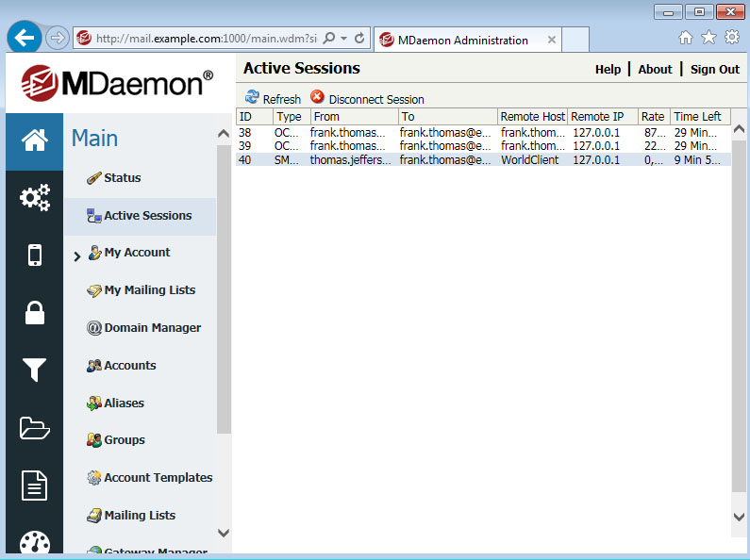Sort by the Remote IP column header
Screen dimensions: 750x560
pos(603,117)
